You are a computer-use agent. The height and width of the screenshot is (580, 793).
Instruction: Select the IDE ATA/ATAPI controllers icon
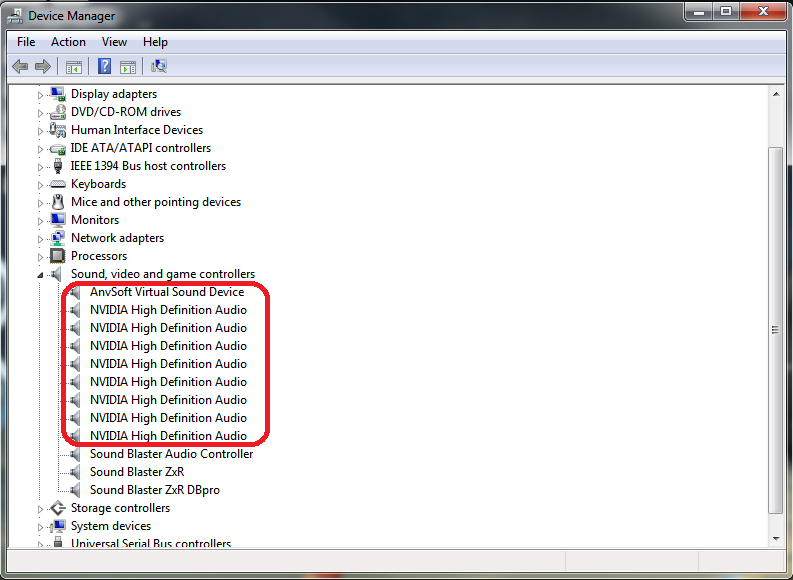point(58,148)
